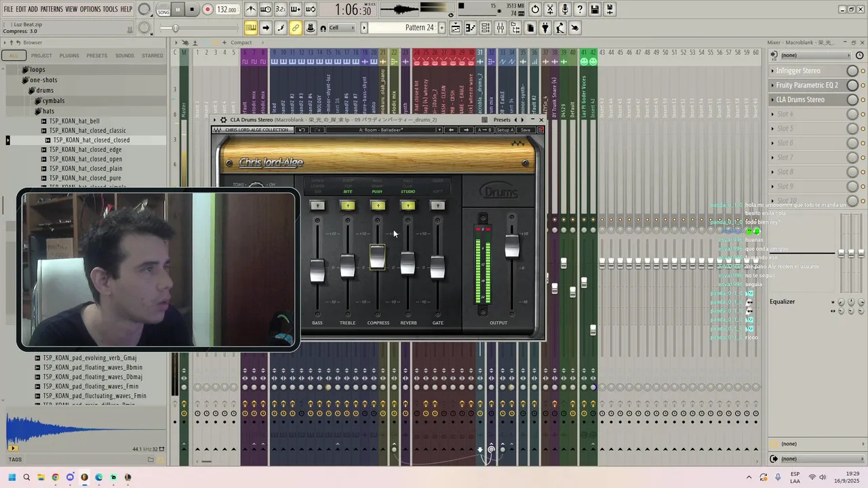Toggle the stamp/note grouping icon
Viewport: 868px width, 488px height.
click(311, 28)
